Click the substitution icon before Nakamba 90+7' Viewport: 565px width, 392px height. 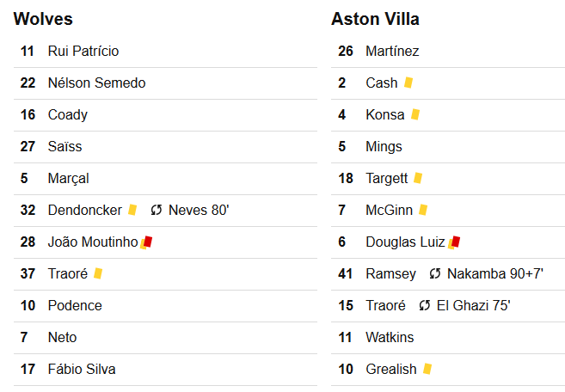(435, 273)
